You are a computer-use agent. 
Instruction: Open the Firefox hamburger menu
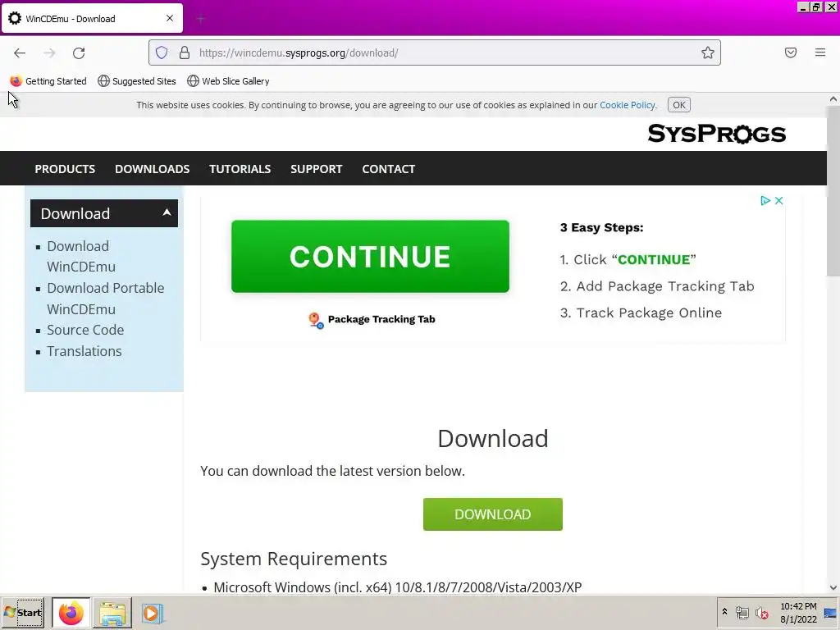[x=819, y=52]
